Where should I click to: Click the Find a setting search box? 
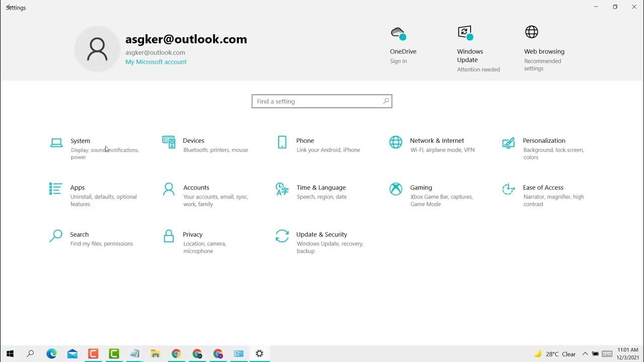pos(322,101)
